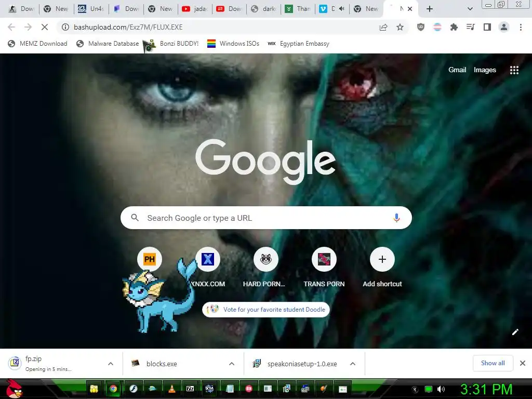Screen dimensions: 532x399
Task: Share this page via address bar icon
Action: click(x=383, y=27)
